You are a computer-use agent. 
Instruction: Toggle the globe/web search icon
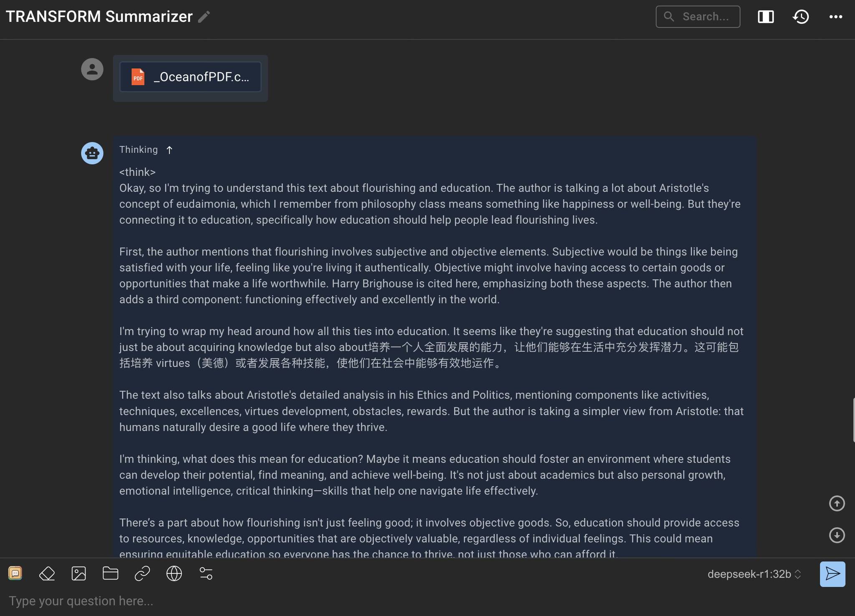click(x=174, y=573)
